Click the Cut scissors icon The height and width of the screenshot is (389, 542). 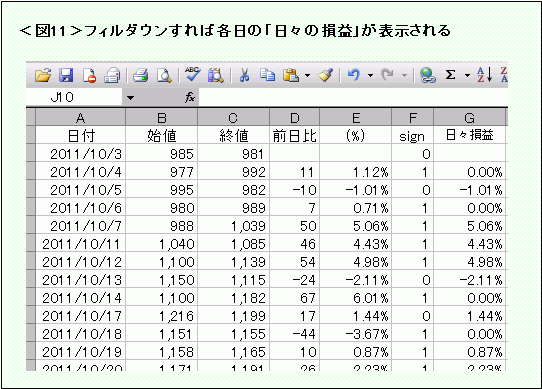pyautogui.click(x=244, y=75)
